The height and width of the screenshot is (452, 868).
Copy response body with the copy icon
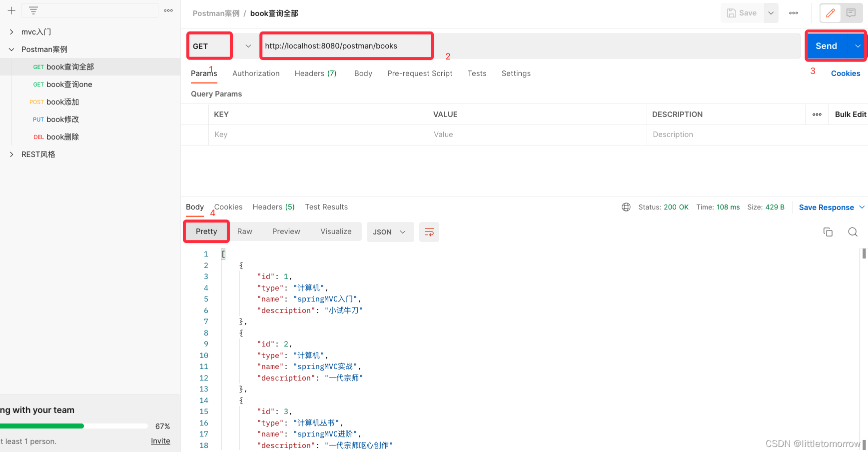pos(828,232)
